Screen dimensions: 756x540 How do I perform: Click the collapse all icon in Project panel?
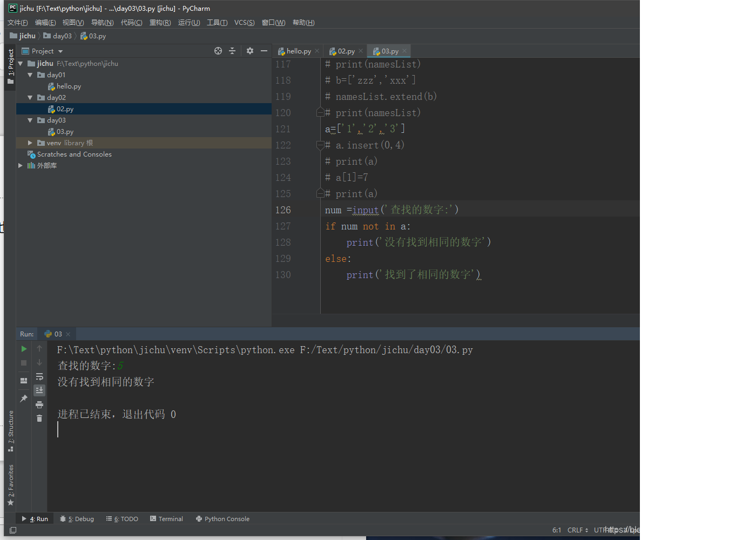pos(232,51)
